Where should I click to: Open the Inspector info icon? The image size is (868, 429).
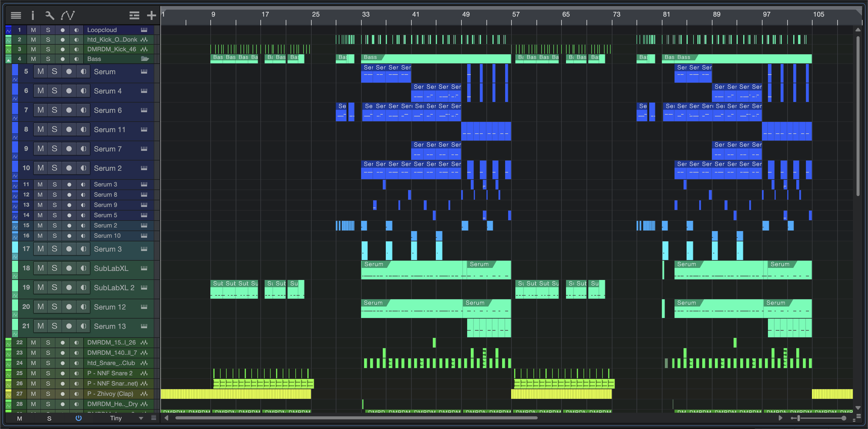click(x=33, y=15)
